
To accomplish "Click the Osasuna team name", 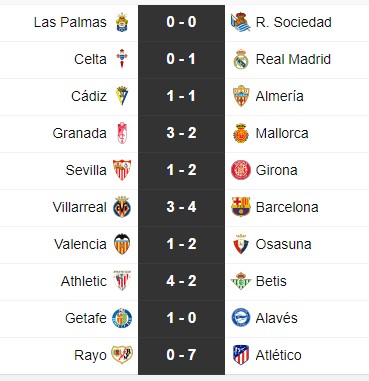I will point(283,244).
